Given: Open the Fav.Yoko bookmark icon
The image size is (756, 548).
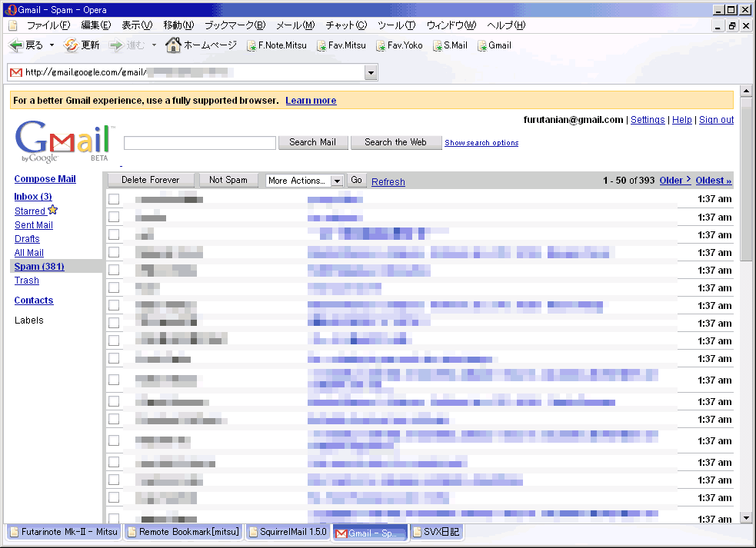Looking at the screenshot, I should pos(381,46).
